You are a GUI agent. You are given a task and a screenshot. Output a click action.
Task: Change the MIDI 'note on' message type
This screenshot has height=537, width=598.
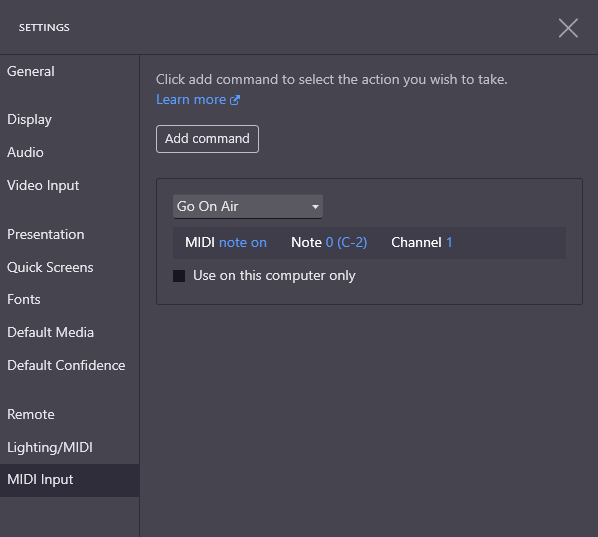[x=243, y=243]
